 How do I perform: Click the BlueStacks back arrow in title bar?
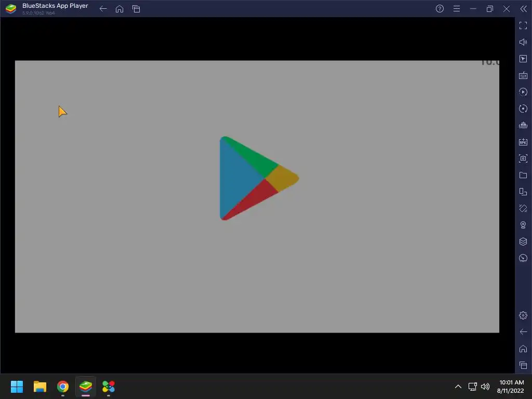[103, 9]
